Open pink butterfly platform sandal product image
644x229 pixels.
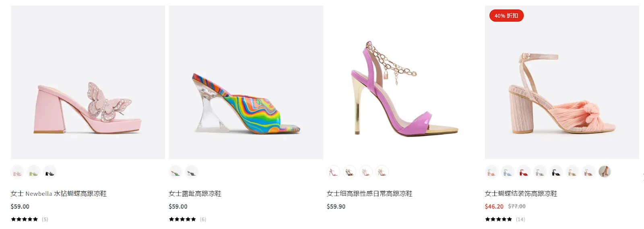pos(88,82)
